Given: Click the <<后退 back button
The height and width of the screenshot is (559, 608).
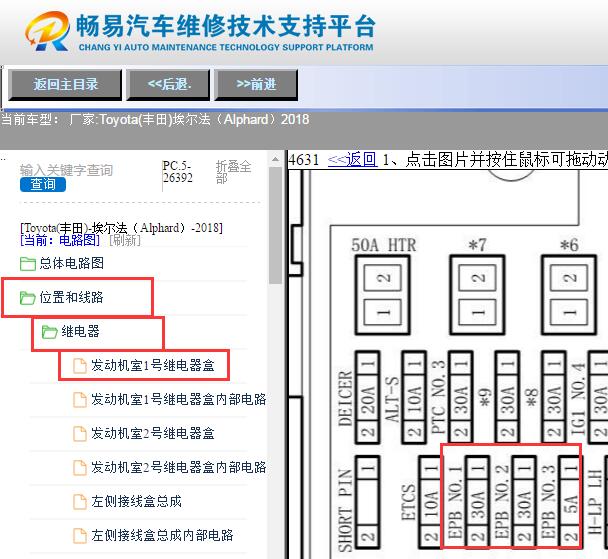Looking at the screenshot, I should (168, 85).
